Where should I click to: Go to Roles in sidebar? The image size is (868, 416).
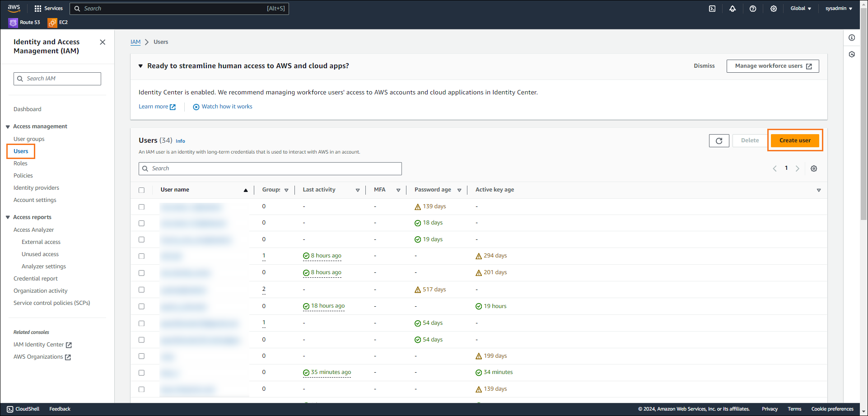20,164
